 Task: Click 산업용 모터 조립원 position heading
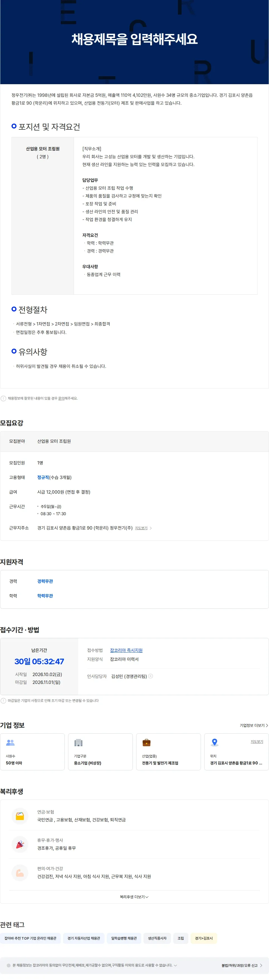(43, 149)
